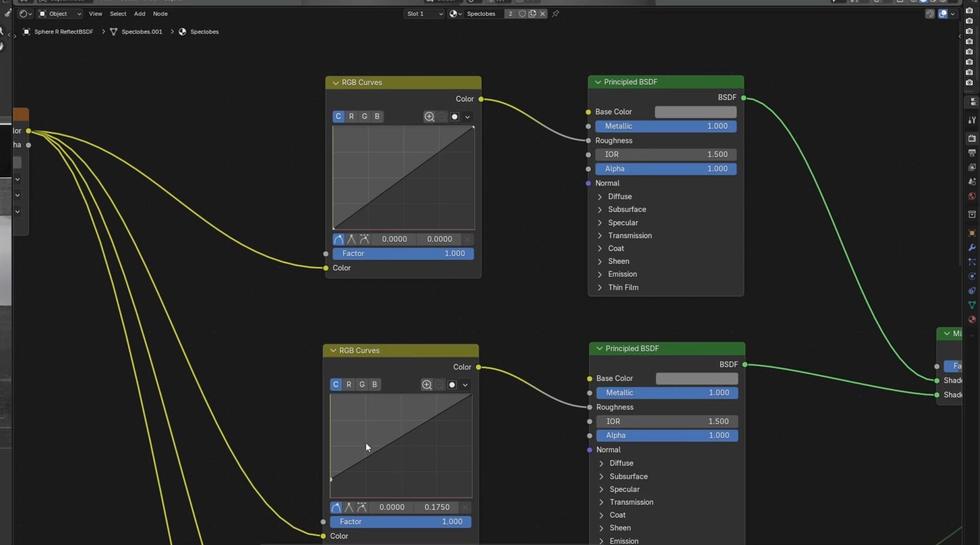
Task: Open the Object Data properties tab
Action: pos(972,305)
